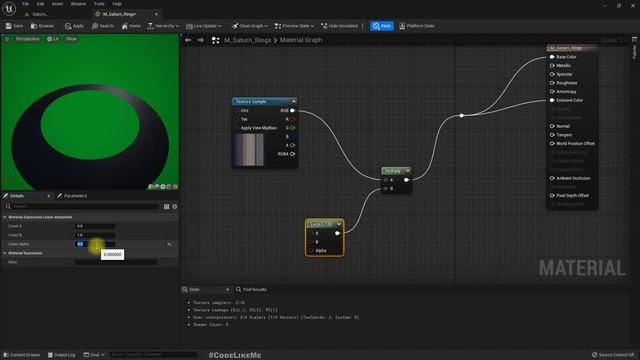640x360 pixels.
Task: Click Texture Sample R output pin
Action: (x=292, y=119)
